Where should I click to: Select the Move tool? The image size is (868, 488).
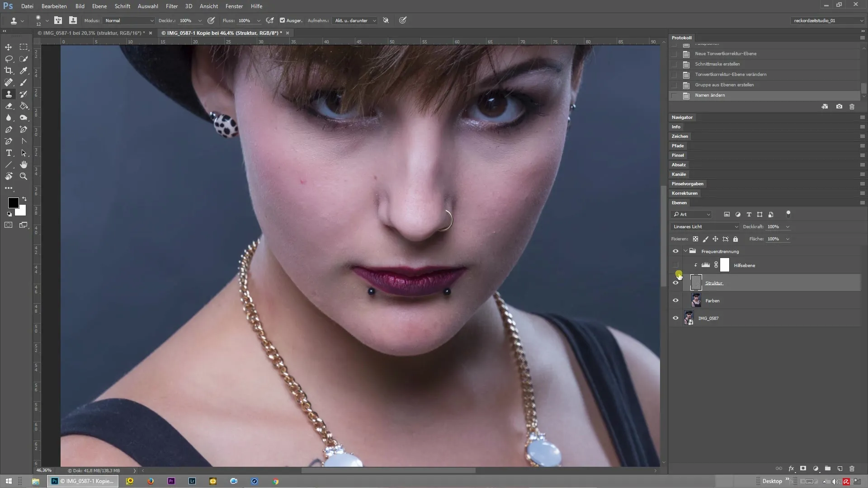pos(9,47)
